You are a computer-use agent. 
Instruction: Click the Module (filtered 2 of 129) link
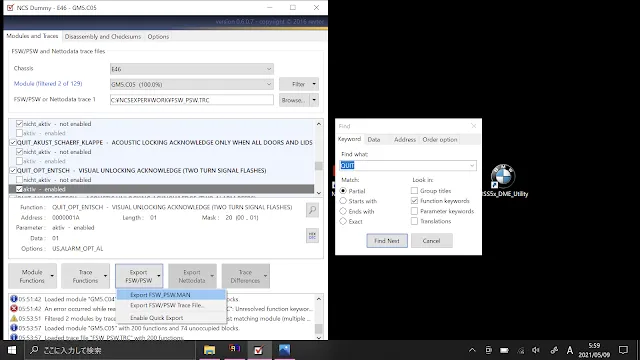(x=48, y=84)
